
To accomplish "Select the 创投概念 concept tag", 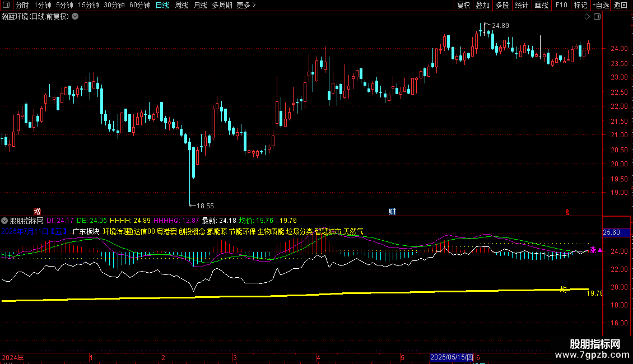I will coord(192,232).
